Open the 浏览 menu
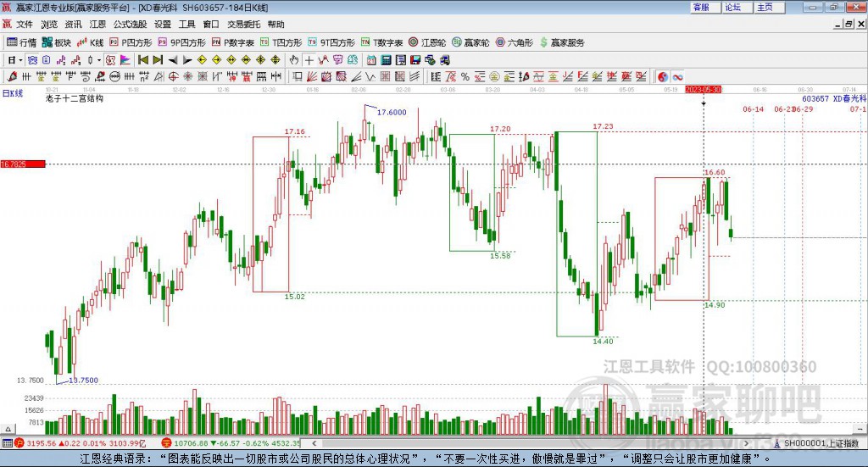The width and height of the screenshot is (868, 467). point(48,25)
